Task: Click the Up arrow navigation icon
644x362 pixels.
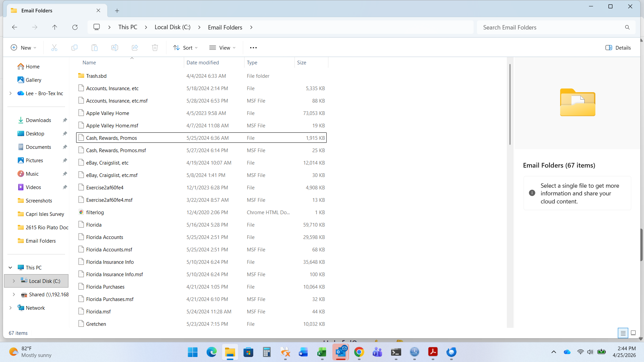Action: (55, 27)
